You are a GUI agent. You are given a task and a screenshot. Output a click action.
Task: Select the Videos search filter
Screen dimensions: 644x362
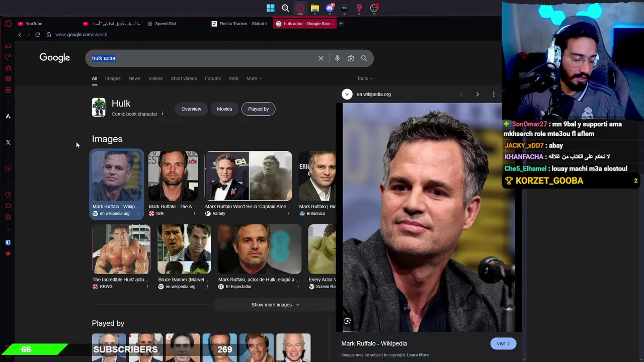click(x=155, y=78)
